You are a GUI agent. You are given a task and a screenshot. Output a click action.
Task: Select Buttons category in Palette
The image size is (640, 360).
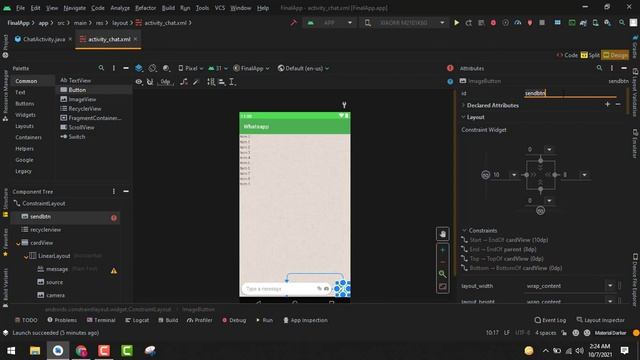[25, 104]
